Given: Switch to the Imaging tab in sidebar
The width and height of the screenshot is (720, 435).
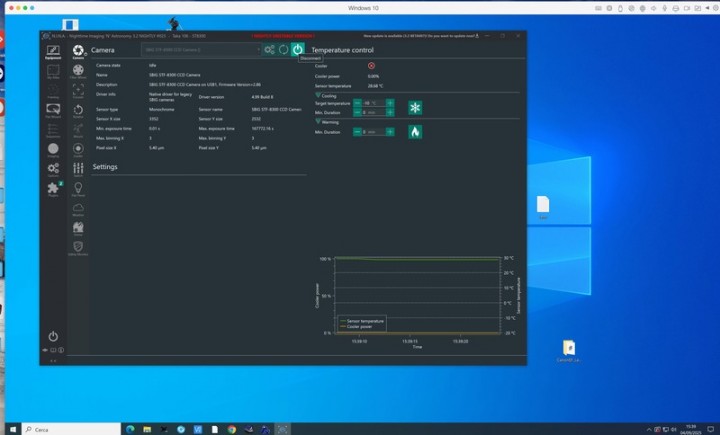Looking at the screenshot, I should 53,148.
